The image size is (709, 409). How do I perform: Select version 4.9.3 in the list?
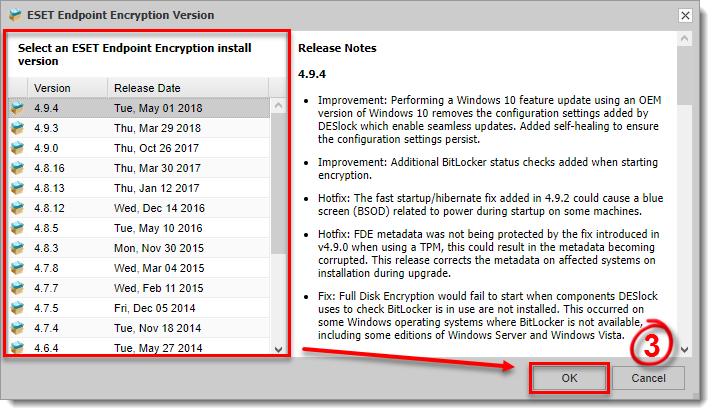pyautogui.click(x=139, y=128)
